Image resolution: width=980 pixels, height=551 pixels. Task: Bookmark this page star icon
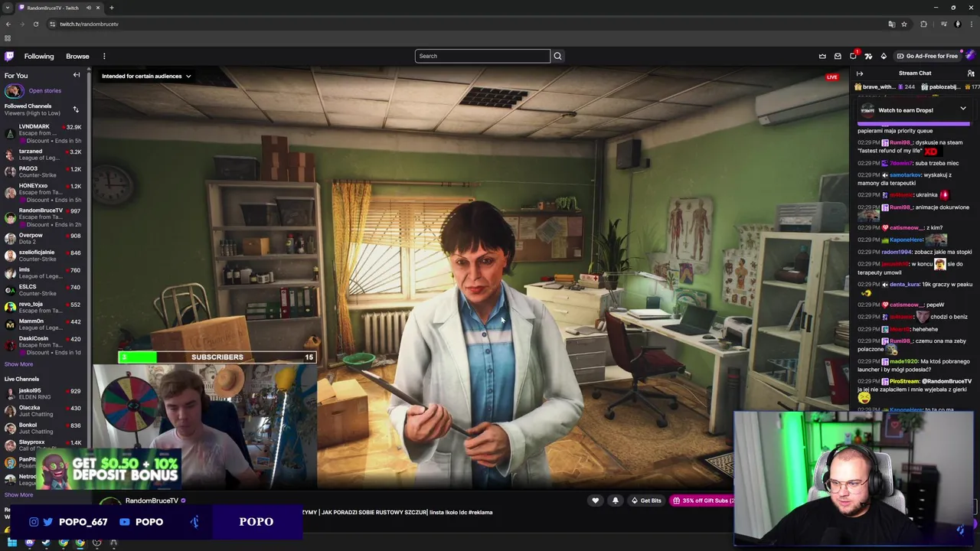click(904, 24)
